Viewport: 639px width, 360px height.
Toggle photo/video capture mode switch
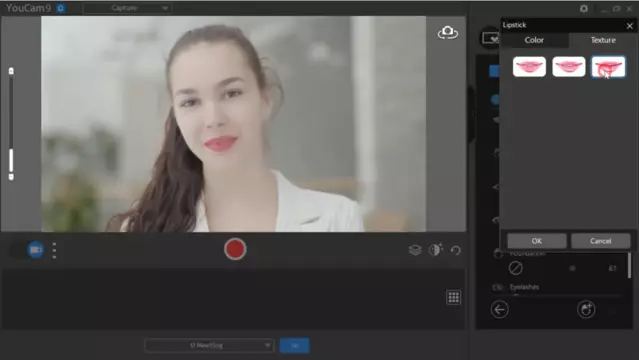pos(27,250)
